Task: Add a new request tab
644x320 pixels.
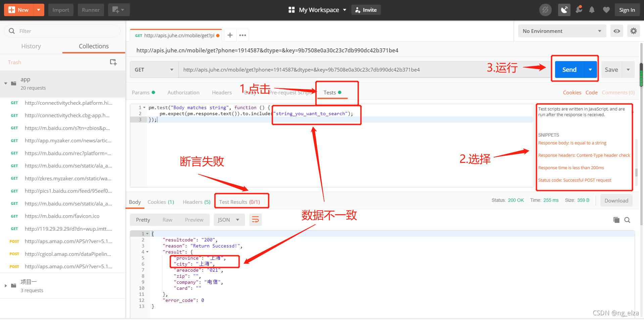Action: (230, 35)
